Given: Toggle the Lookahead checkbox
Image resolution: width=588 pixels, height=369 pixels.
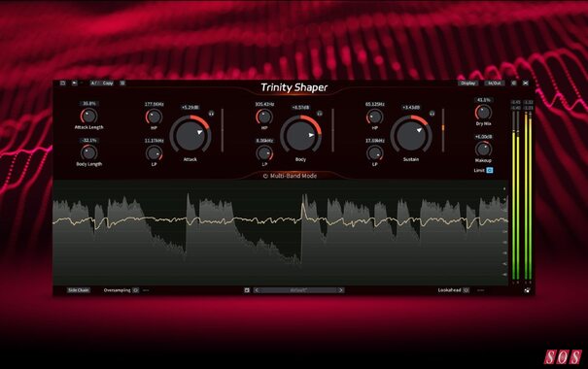Looking at the screenshot, I should tap(466, 290).
